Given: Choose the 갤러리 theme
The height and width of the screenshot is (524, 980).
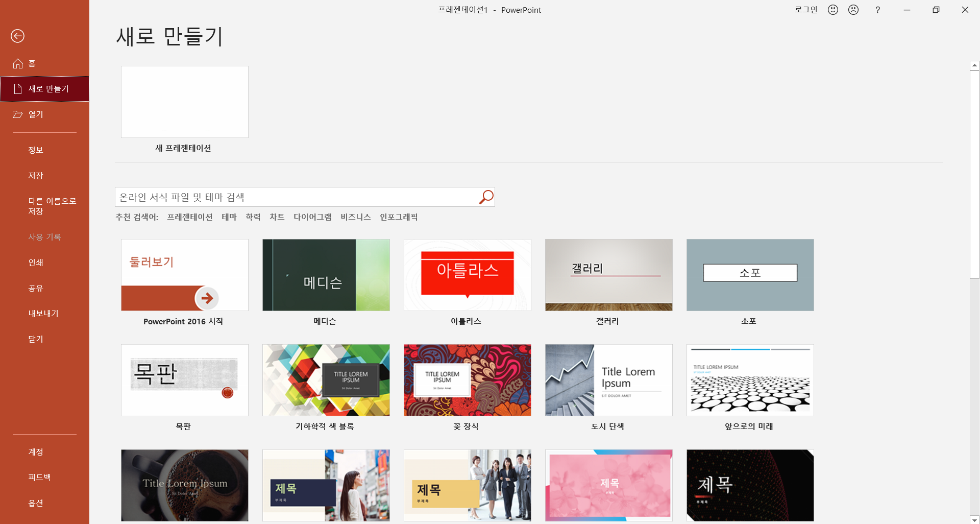Looking at the screenshot, I should tap(609, 275).
